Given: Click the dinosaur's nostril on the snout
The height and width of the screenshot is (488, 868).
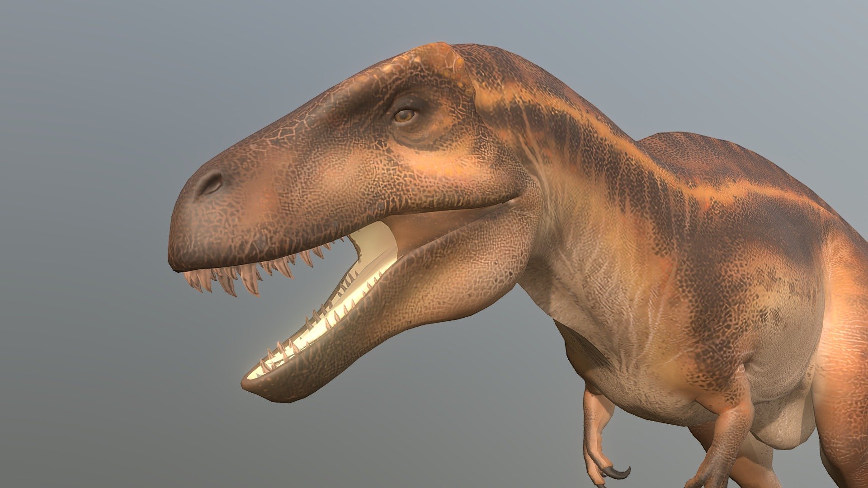Looking at the screenshot, I should coord(210,184).
